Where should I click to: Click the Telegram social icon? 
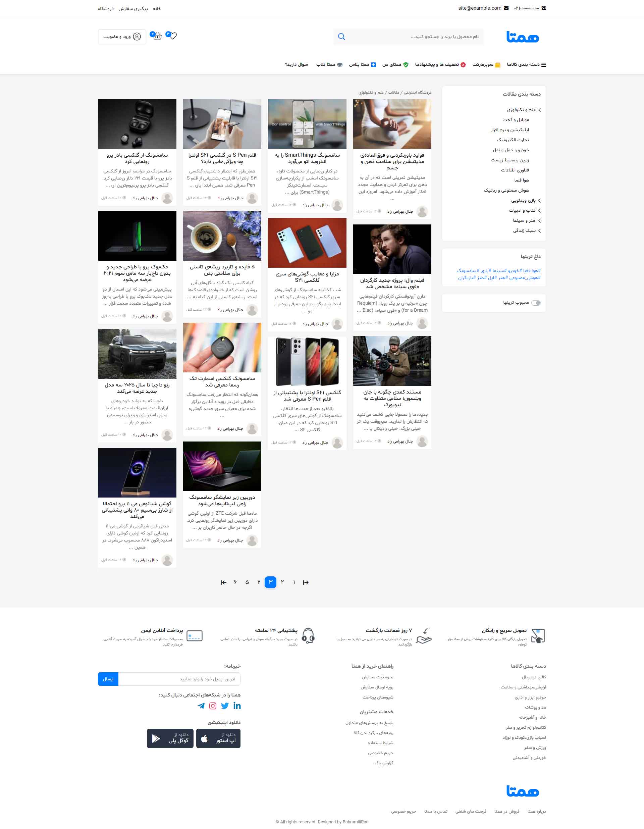201,706
